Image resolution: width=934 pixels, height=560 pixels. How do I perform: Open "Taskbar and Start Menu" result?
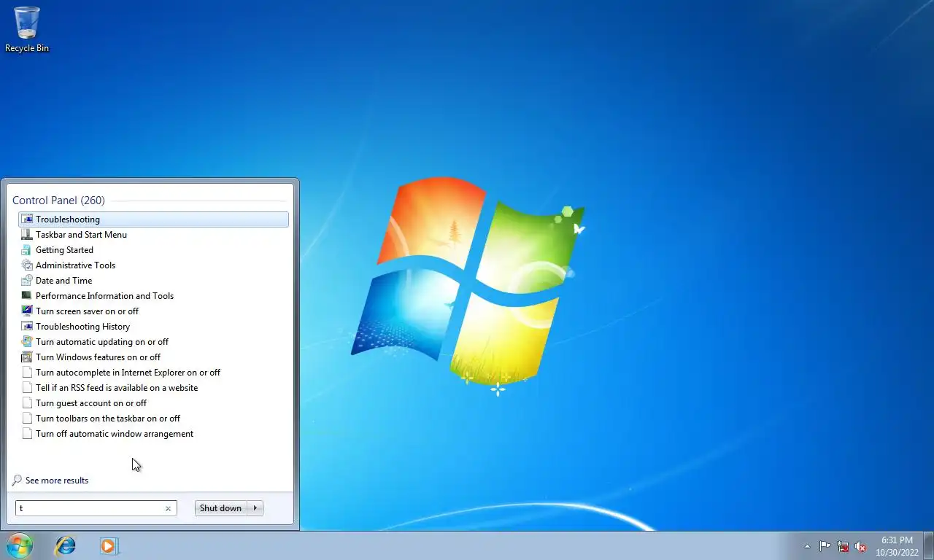[153, 235]
